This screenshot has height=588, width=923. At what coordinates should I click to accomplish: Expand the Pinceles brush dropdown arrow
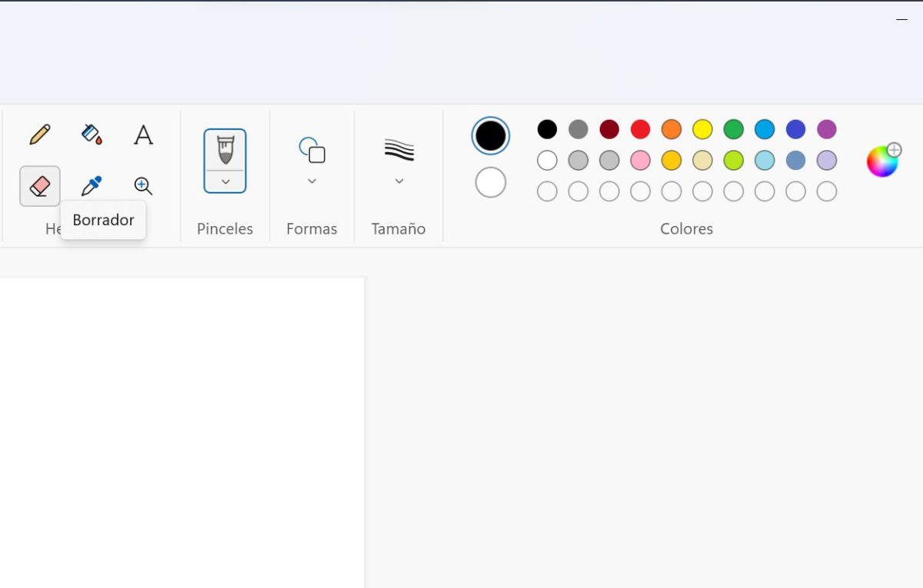coord(225,182)
